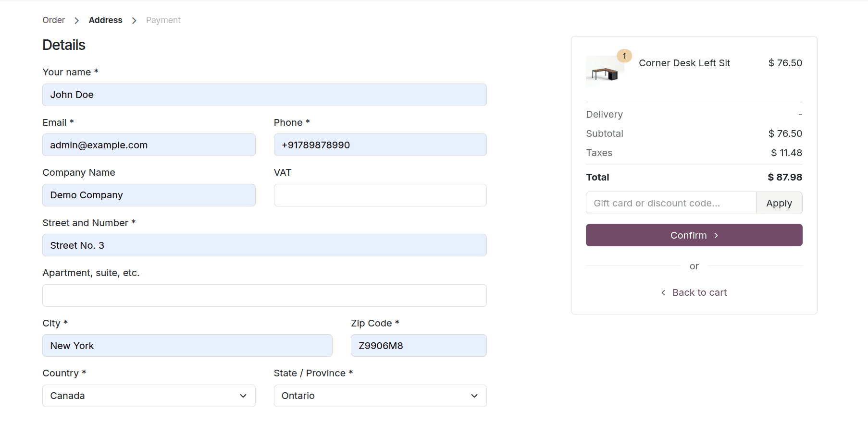Open the Payment breadcrumb step
Screen dimensions: 868x422
tap(163, 20)
